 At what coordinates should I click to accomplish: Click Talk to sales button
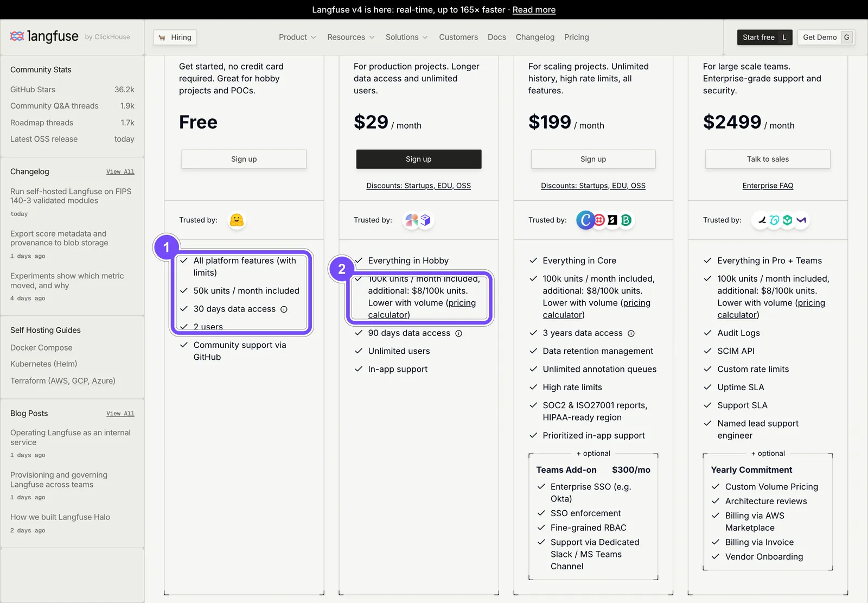(768, 159)
